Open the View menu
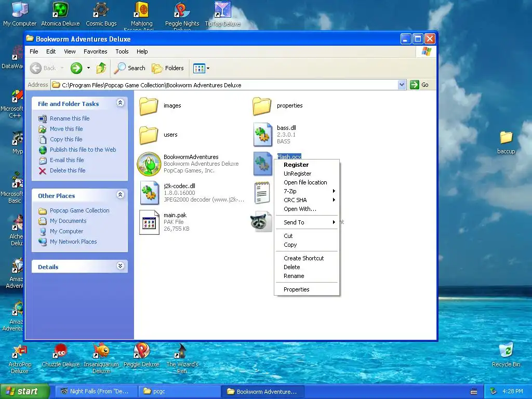 (x=70, y=51)
